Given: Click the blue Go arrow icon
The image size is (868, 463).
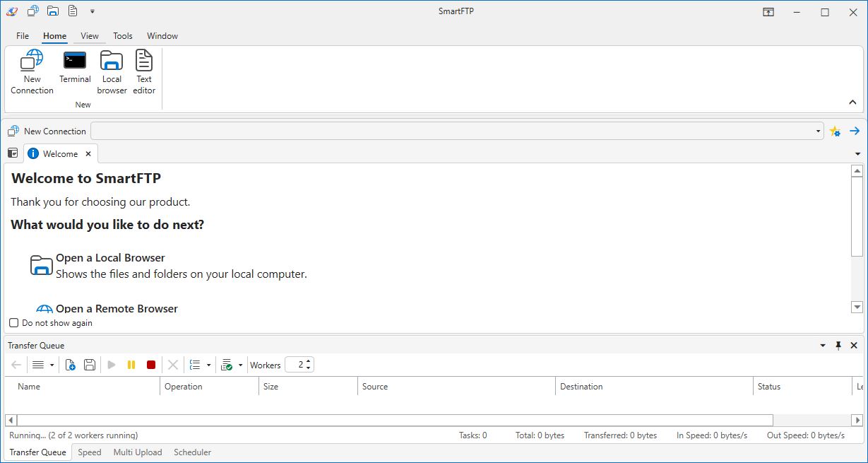Looking at the screenshot, I should click(855, 131).
